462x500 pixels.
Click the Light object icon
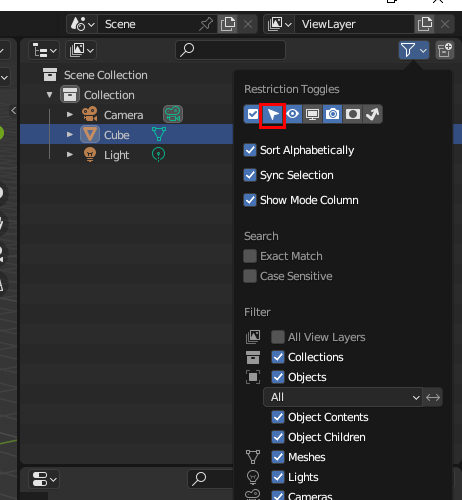point(90,155)
